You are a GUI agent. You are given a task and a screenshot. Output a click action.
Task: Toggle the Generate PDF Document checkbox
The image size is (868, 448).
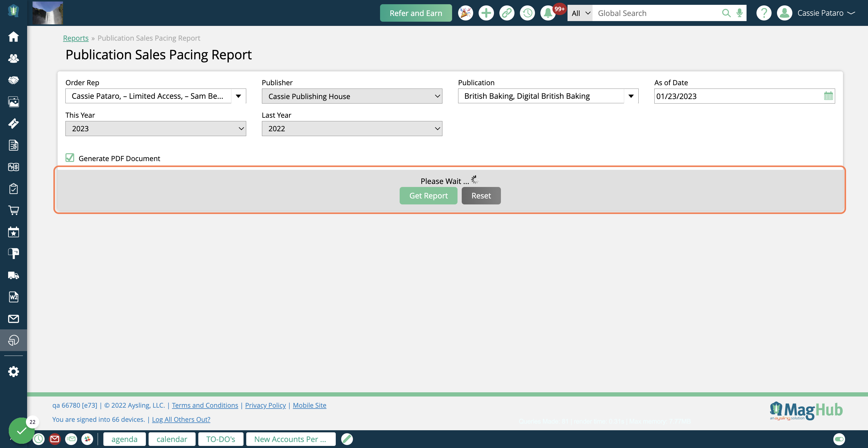click(70, 158)
